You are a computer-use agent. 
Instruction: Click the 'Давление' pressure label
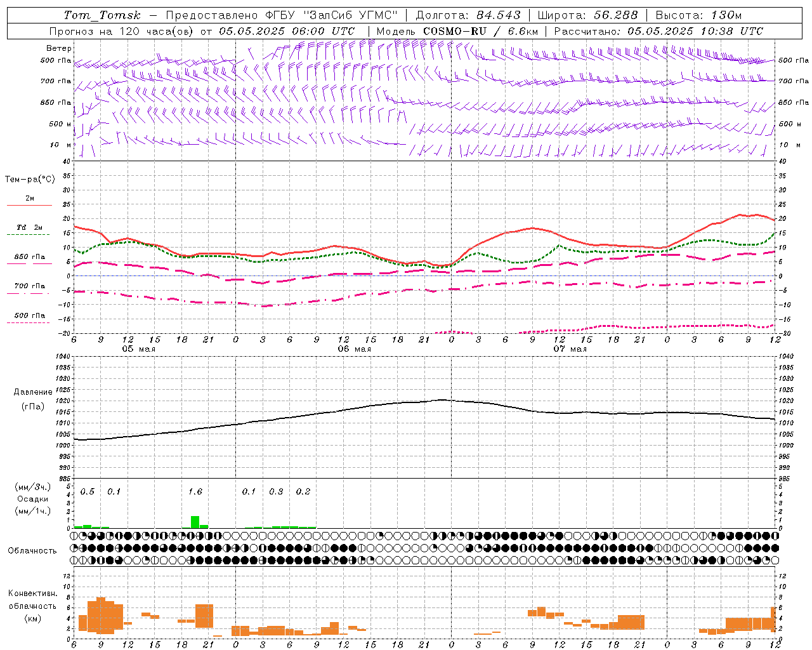[x=32, y=392]
